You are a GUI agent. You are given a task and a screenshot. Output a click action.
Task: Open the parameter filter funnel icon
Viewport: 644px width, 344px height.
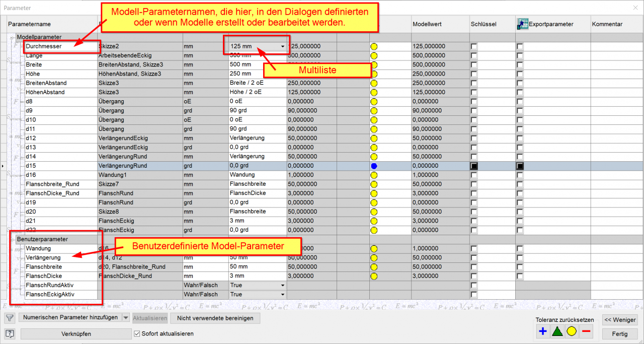[x=10, y=318]
